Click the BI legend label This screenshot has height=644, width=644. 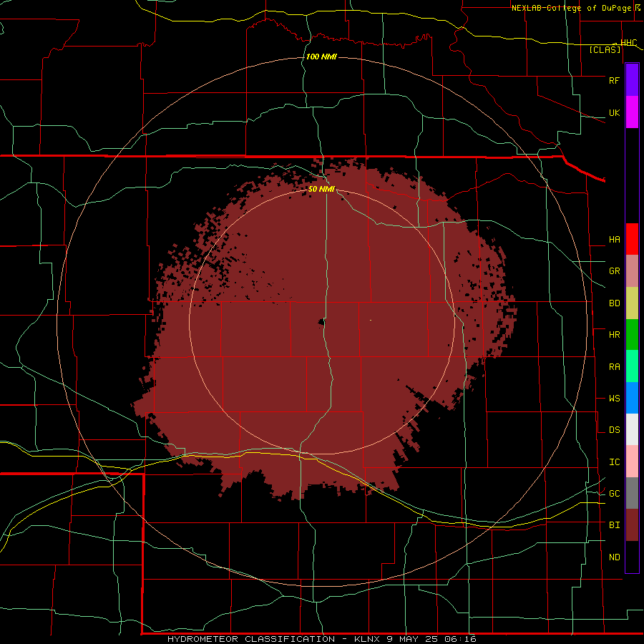point(614,525)
